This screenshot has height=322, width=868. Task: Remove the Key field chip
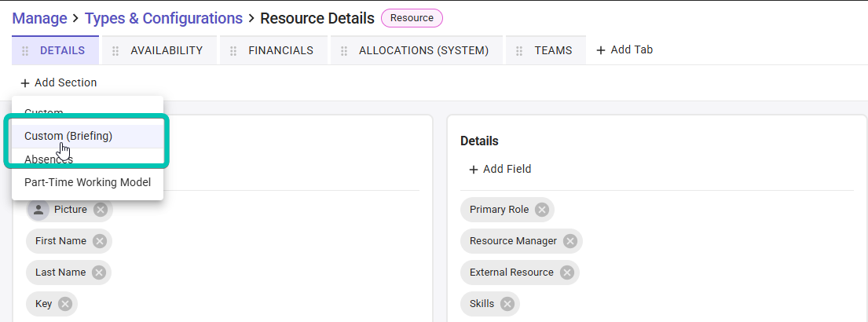click(65, 304)
